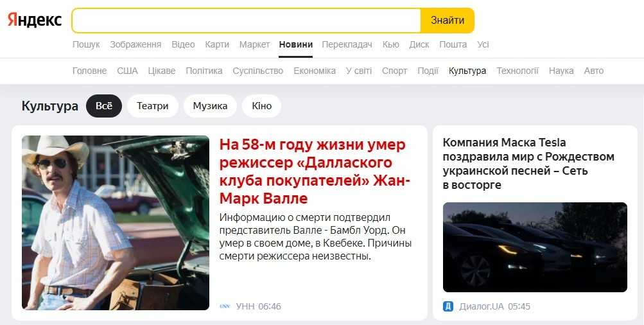Viewport: 644px width, 325px height.
Task: Filter culture news by Театри
Action: coord(153,106)
